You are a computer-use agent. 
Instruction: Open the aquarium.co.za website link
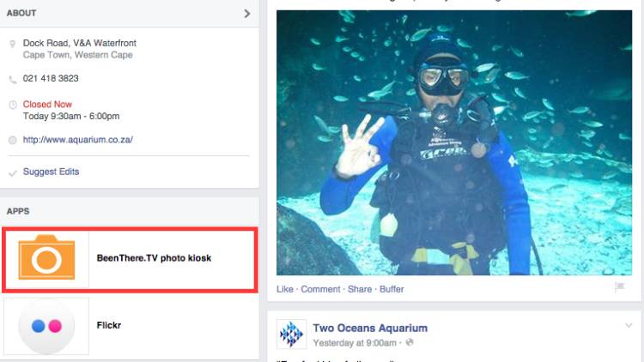tap(78, 140)
